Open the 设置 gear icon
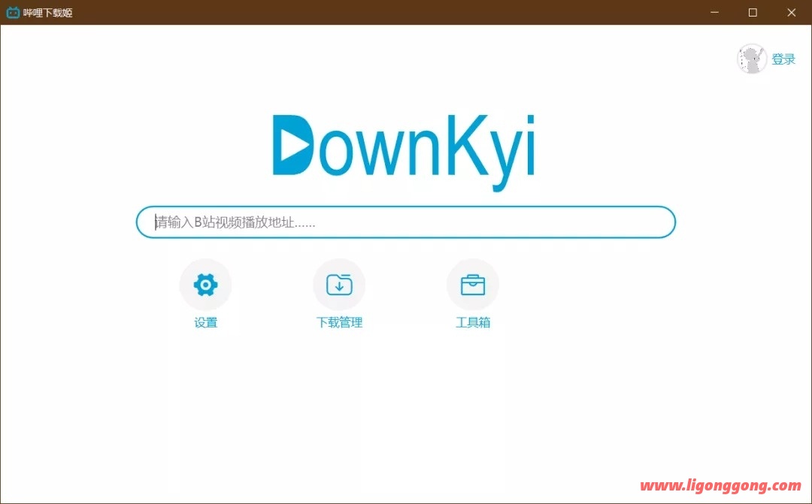Screen dimensions: 812x504 tap(205, 285)
